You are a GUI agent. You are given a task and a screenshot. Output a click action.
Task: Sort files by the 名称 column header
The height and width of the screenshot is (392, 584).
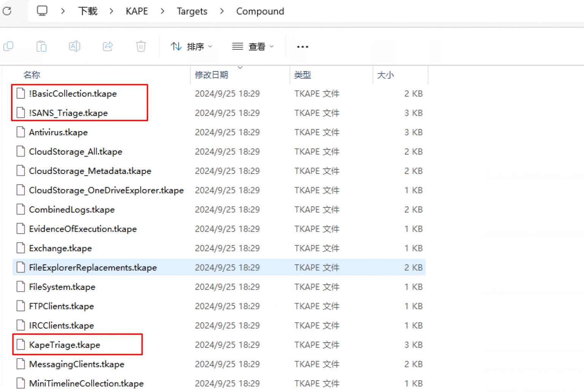click(32, 75)
